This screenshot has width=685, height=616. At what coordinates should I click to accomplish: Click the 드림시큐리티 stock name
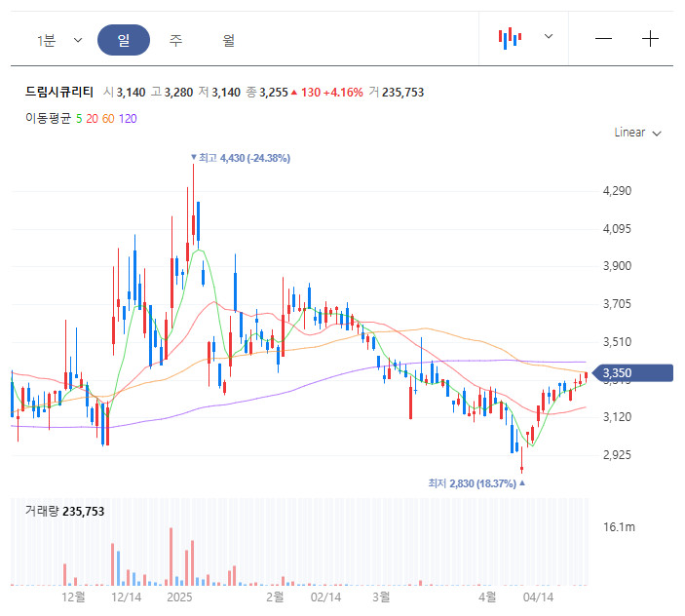[59, 93]
